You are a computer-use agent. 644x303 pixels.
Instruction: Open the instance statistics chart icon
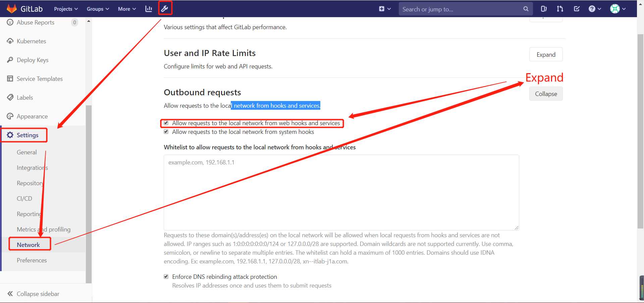149,9
